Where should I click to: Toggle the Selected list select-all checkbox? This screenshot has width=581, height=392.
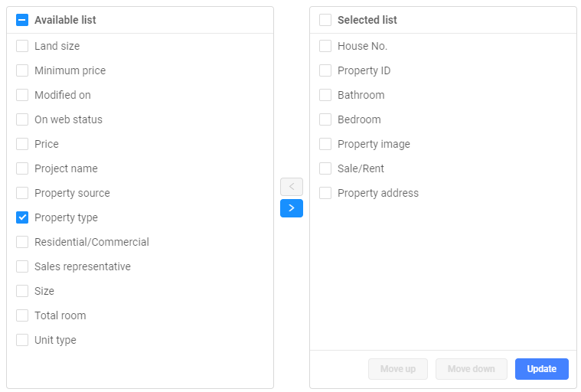click(325, 20)
